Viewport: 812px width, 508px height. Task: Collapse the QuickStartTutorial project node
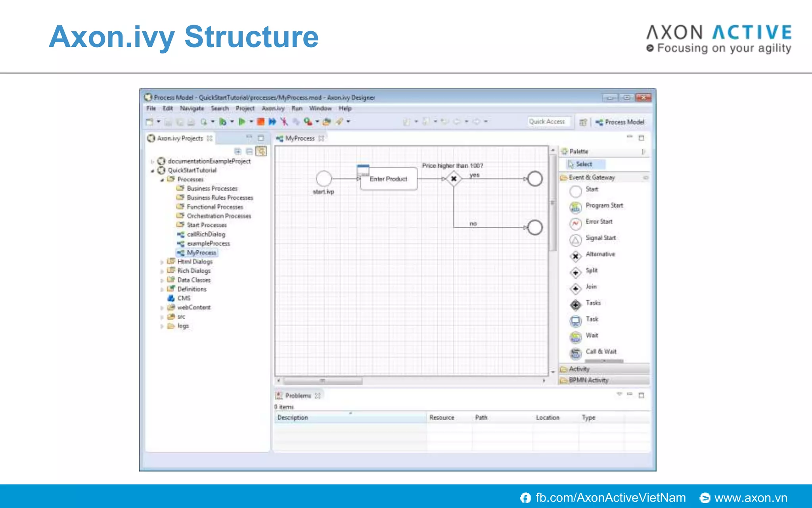152,171
